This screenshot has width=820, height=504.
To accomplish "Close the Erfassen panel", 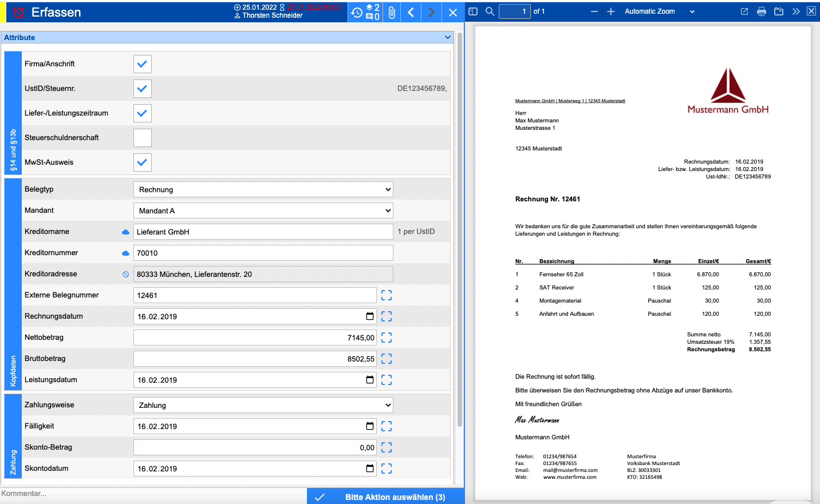I will pos(453,12).
